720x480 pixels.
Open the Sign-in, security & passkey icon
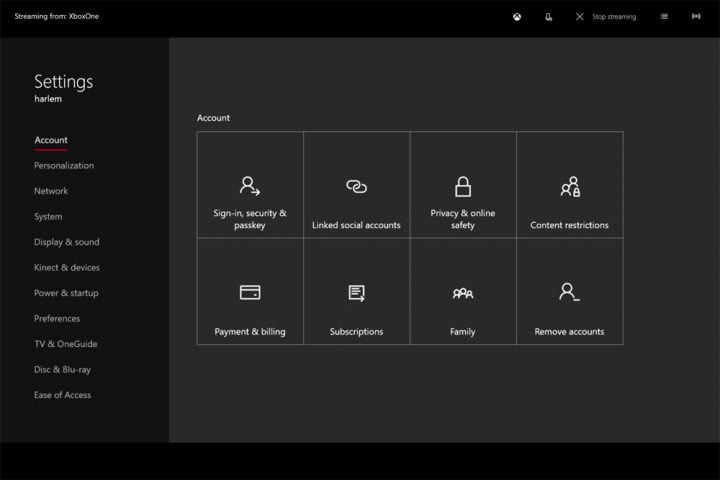click(x=250, y=186)
